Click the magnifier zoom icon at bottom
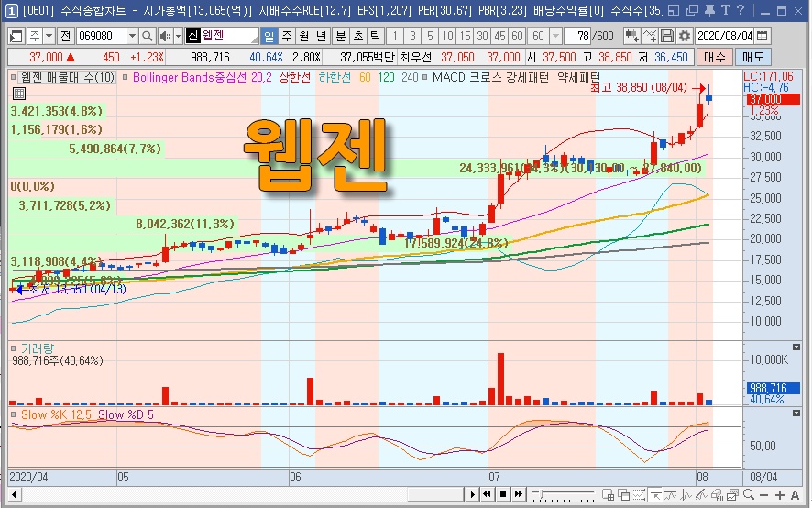 (748, 494)
